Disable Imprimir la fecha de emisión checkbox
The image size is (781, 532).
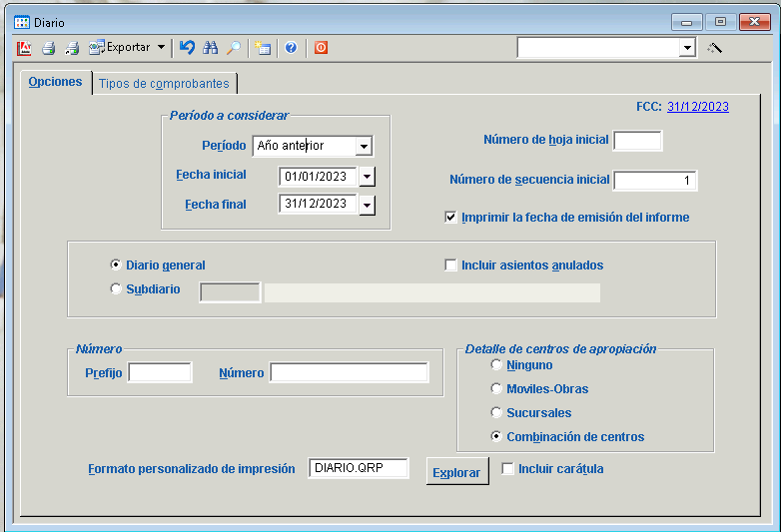click(x=451, y=217)
